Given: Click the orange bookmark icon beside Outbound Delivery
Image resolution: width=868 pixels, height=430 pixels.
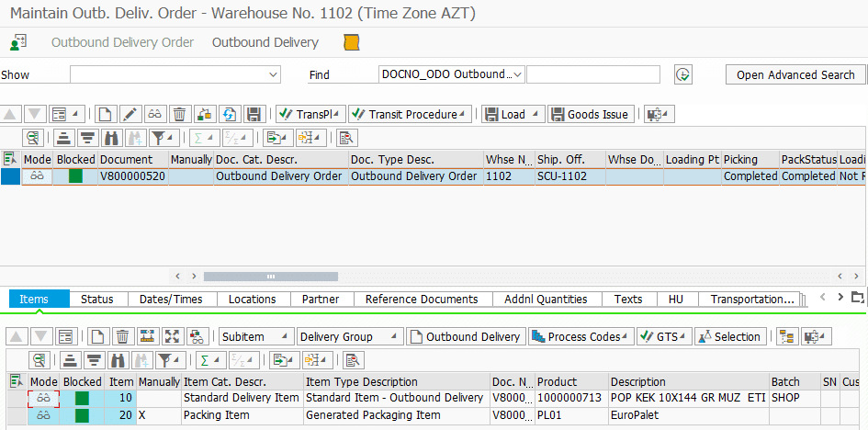Looking at the screenshot, I should [351, 43].
